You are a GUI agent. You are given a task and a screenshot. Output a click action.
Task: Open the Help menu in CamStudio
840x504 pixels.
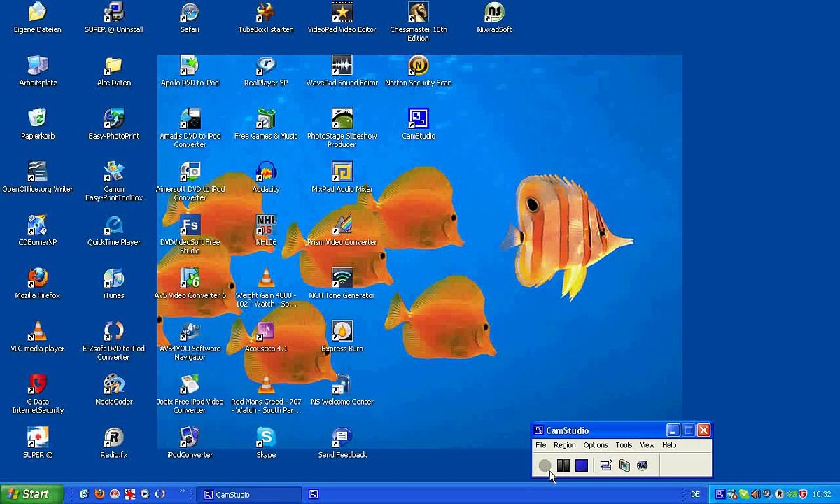(669, 445)
